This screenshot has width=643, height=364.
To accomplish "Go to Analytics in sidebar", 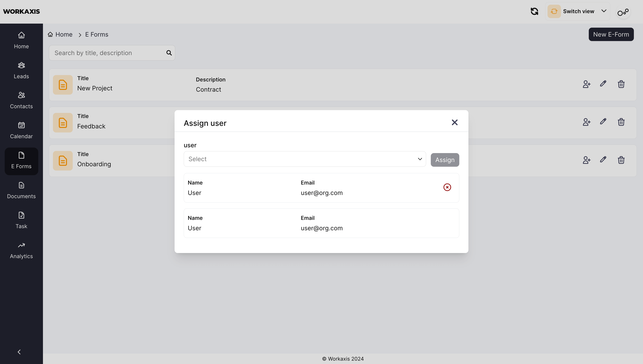I will pos(21,250).
